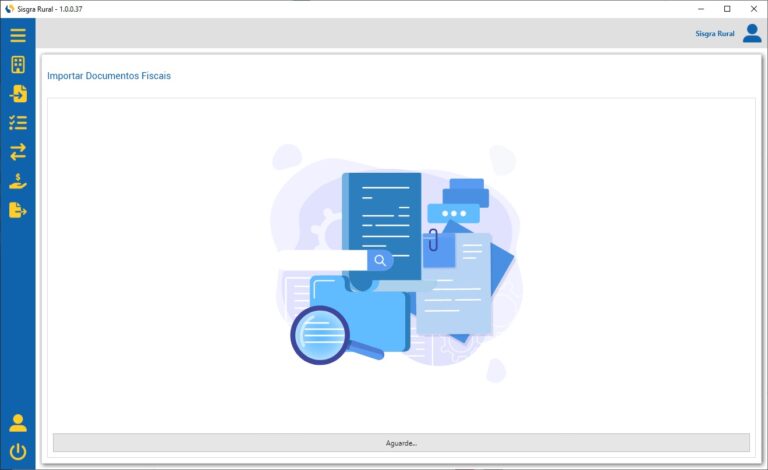Click the export document sidebar icon

[x=18, y=210]
